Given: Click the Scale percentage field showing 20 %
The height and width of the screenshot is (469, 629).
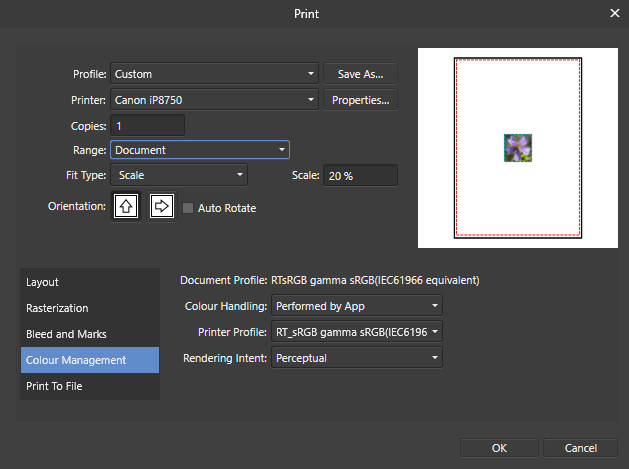Looking at the screenshot, I should coord(360,175).
